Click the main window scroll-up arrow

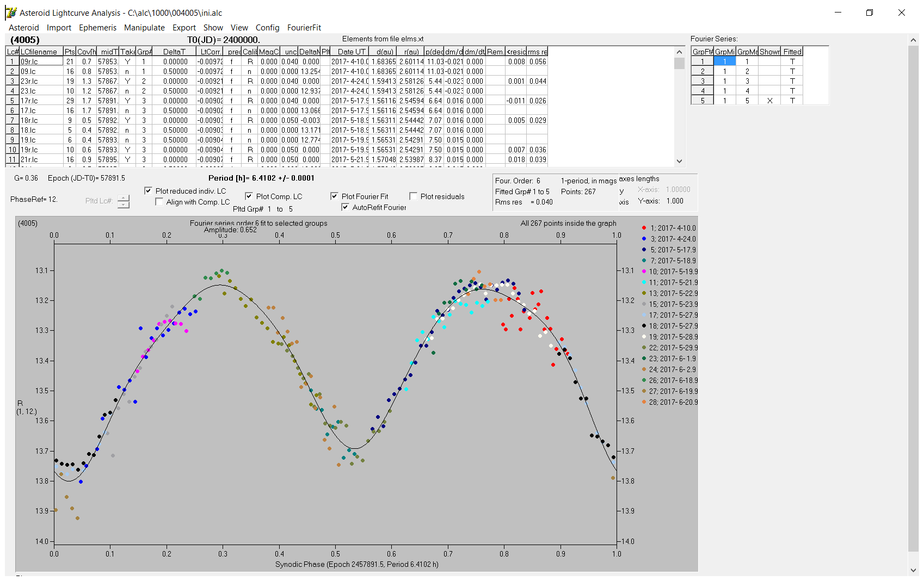pos(913,40)
